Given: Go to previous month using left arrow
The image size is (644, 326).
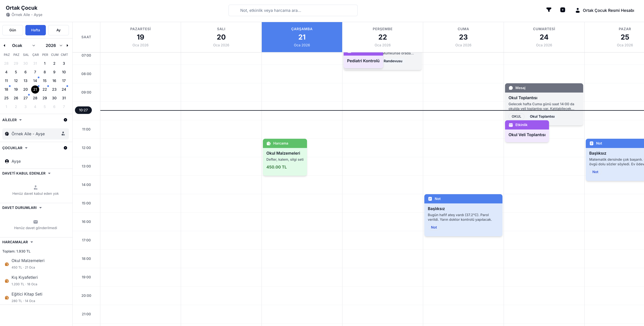Looking at the screenshot, I should 4,46.
